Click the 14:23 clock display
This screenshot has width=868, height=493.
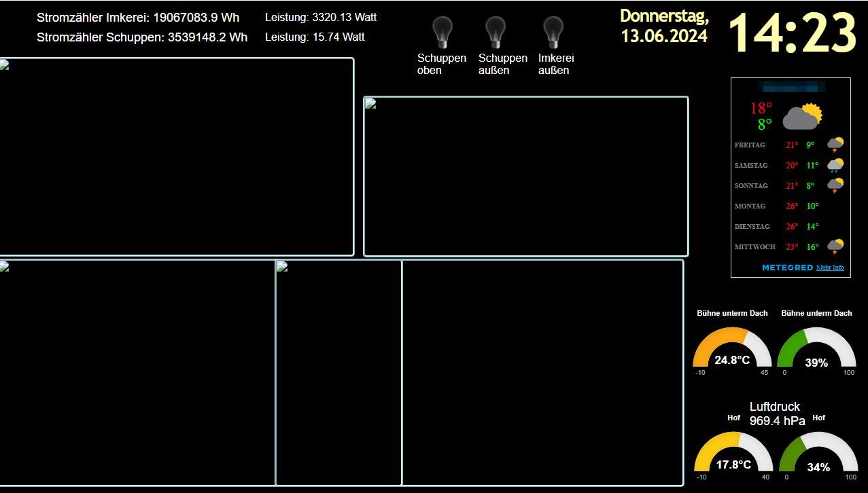tap(792, 33)
